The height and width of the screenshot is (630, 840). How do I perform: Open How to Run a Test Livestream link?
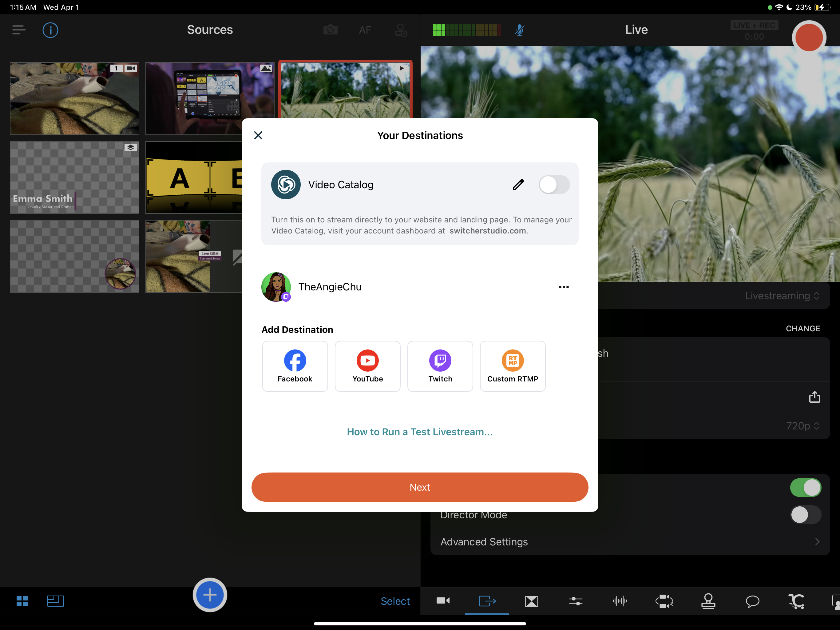tap(420, 432)
